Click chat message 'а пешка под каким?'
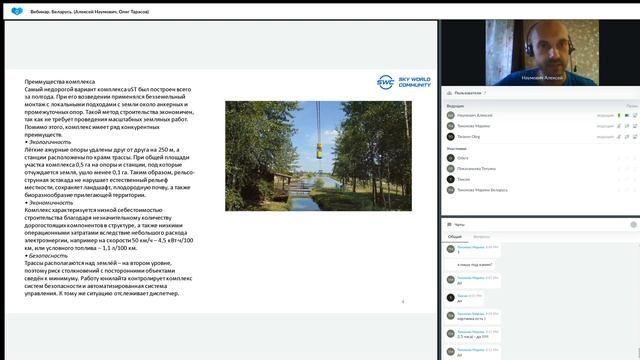 point(475,265)
